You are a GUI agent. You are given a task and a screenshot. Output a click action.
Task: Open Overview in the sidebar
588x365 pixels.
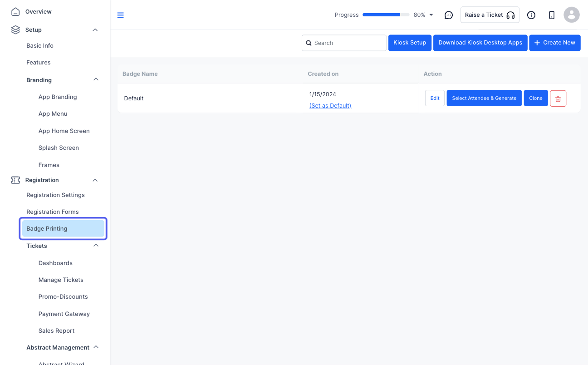(39, 11)
